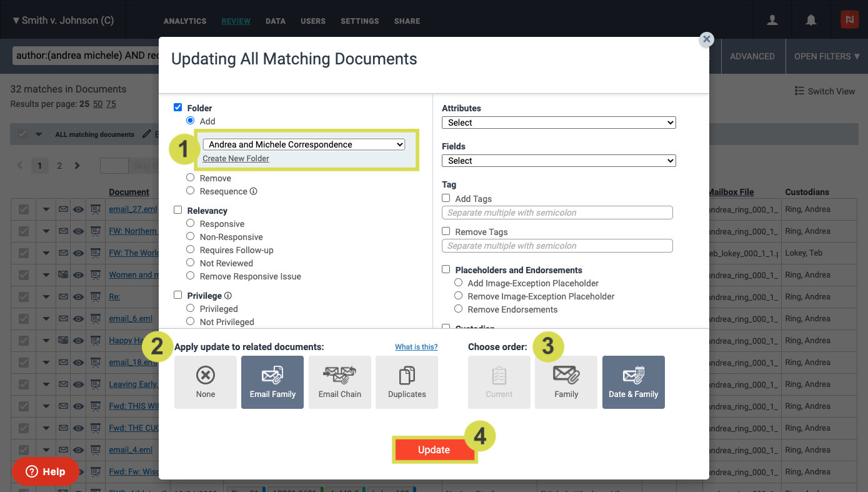Click the red Update button
The height and width of the screenshot is (492, 868).
434,449
